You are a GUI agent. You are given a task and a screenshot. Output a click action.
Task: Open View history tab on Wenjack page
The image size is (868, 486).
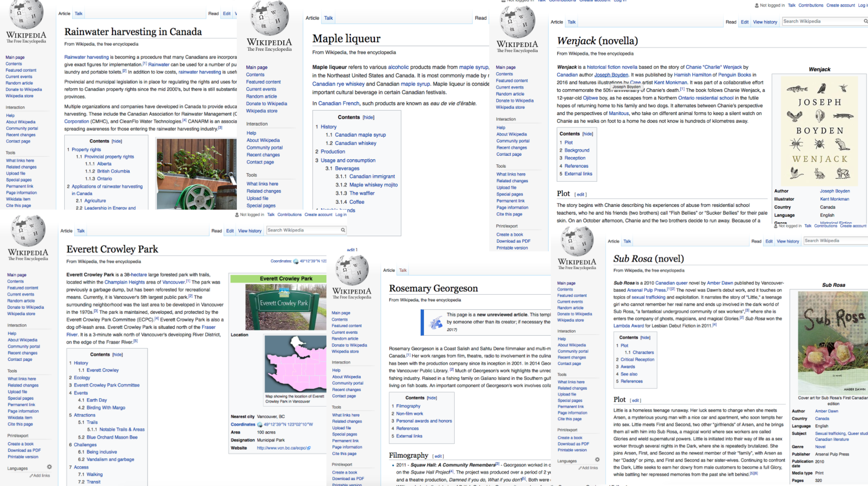click(x=765, y=22)
